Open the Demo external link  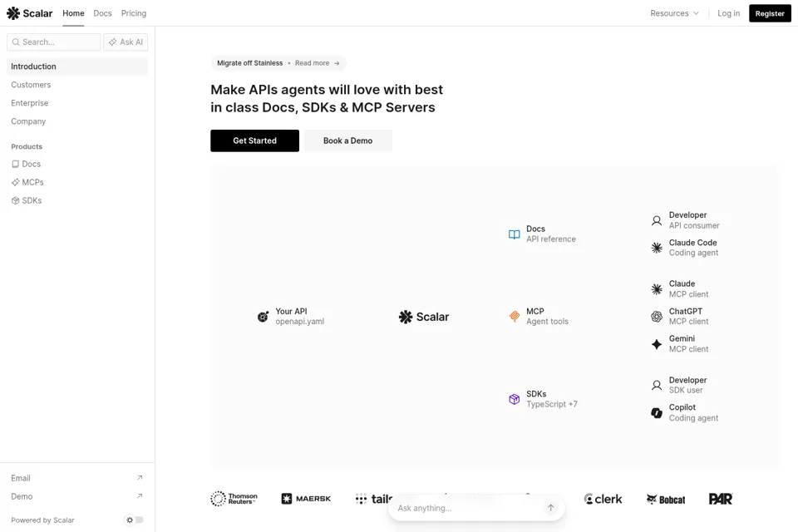77,496
